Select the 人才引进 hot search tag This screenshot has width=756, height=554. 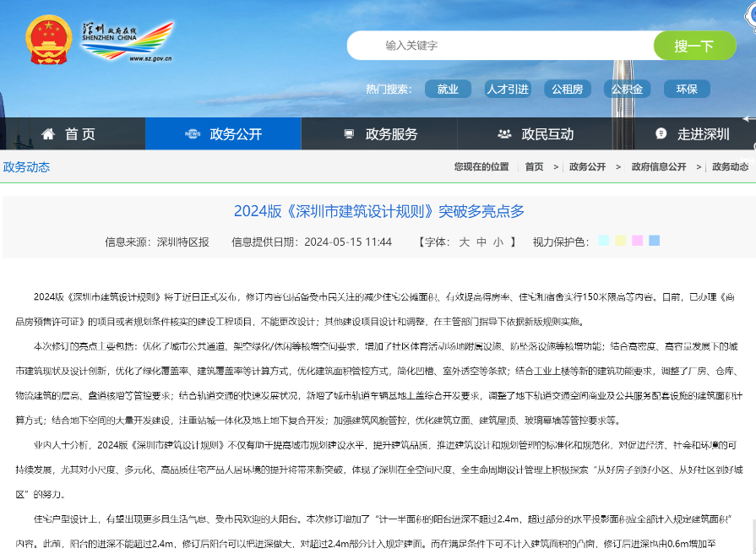pyautogui.click(x=508, y=89)
